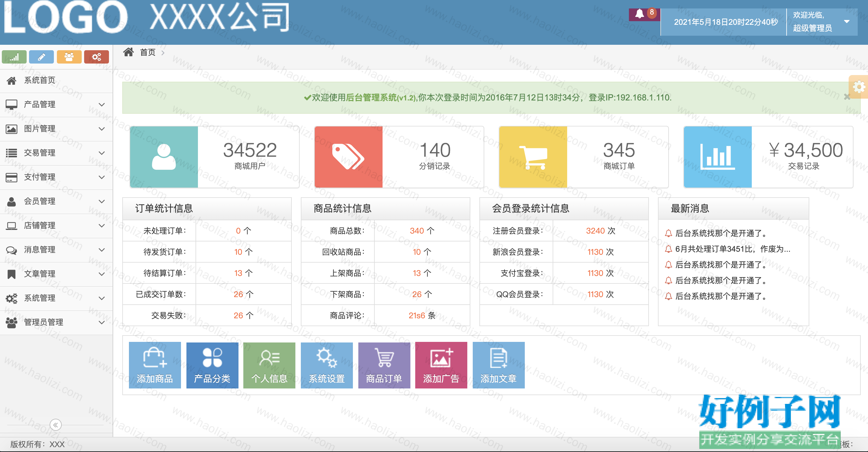Open the 添加商品 shortcut tile

coord(155,365)
